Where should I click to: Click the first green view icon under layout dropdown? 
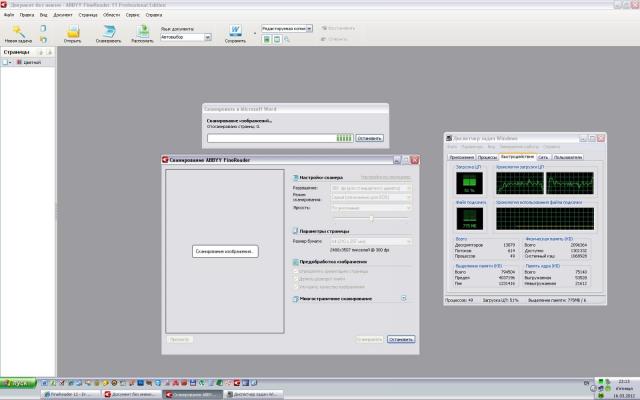click(x=267, y=39)
